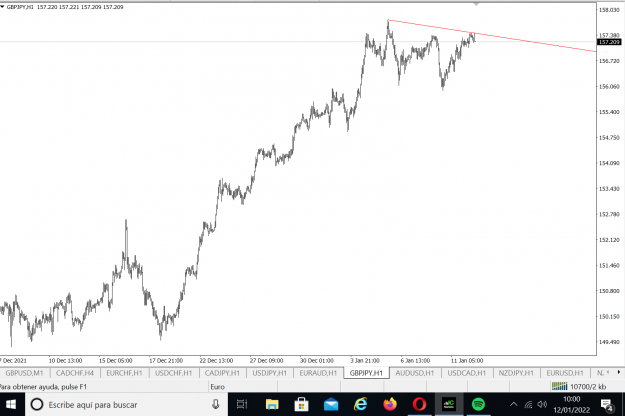Open the AUDUSD,H1 chart tab
This screenshot has width=625, height=416.
415,373
